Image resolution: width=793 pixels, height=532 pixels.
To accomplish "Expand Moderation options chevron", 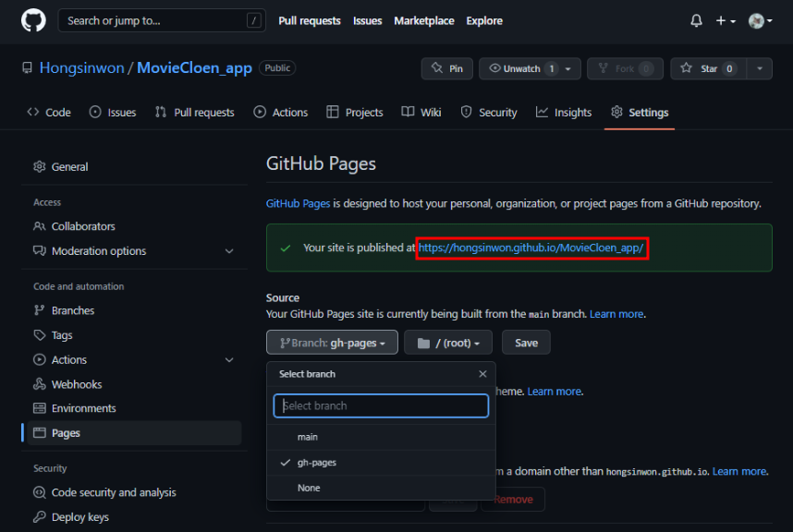I will pos(229,251).
